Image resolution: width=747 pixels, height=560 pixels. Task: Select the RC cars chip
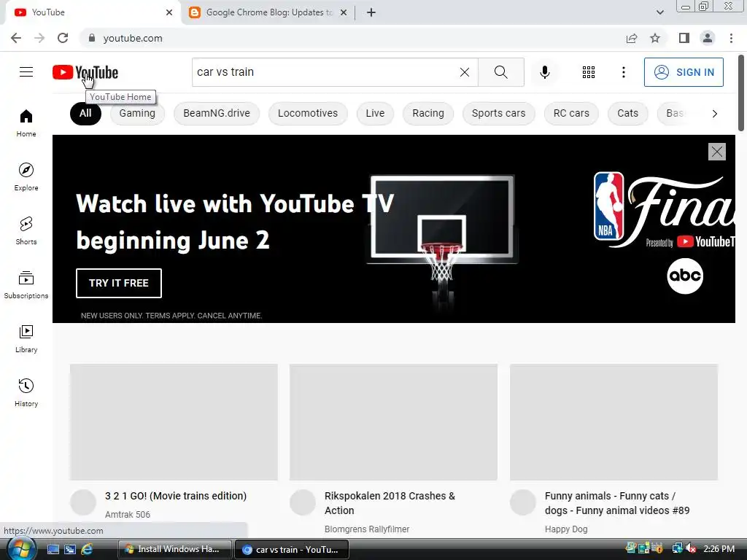pyautogui.click(x=570, y=113)
